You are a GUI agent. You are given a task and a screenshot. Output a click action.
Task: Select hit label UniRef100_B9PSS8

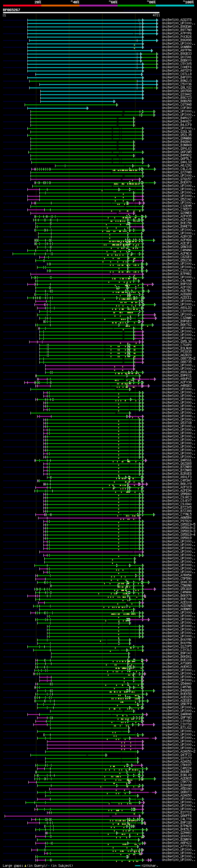click(x=177, y=284)
